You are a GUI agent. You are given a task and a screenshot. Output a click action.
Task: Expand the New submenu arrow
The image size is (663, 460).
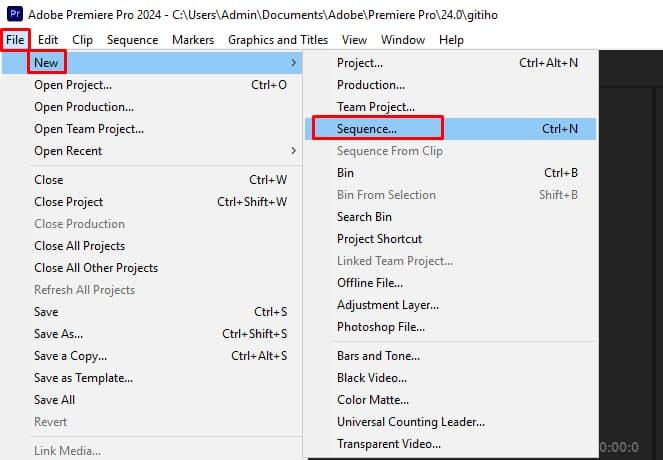(293, 63)
